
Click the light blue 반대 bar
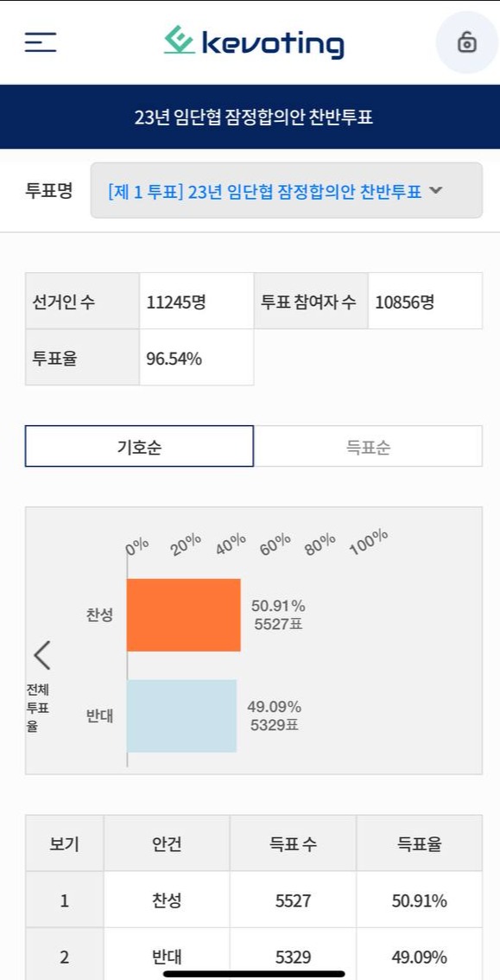181,716
